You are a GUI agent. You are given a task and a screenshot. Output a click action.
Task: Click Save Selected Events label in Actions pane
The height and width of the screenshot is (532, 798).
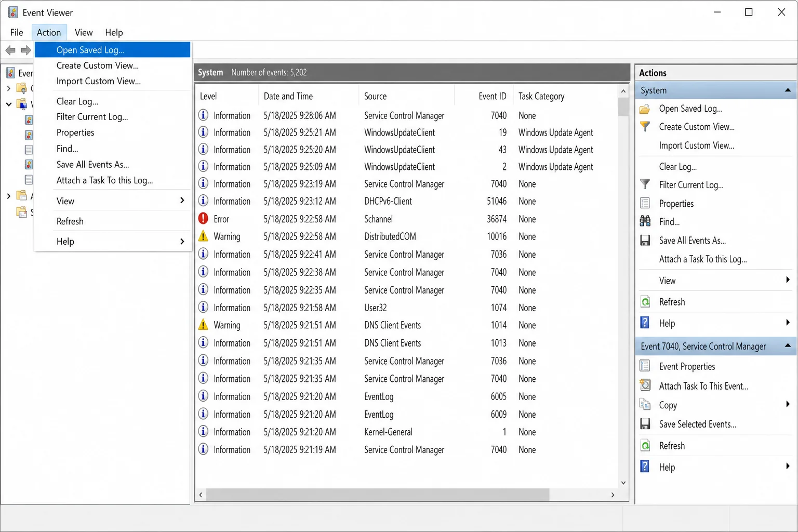point(697,424)
